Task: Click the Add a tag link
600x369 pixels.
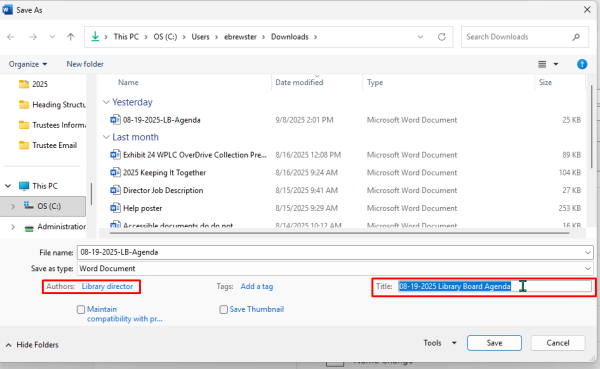Action: [x=257, y=286]
